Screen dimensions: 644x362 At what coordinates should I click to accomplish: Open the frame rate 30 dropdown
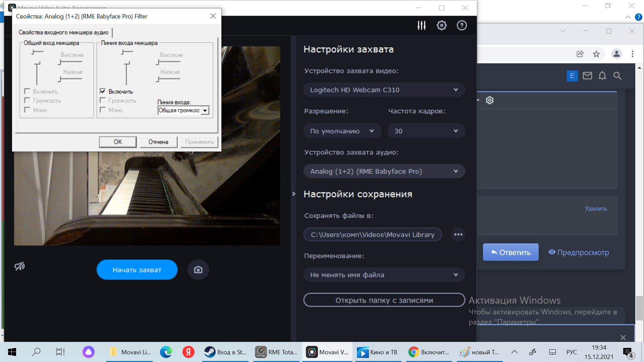[426, 131]
